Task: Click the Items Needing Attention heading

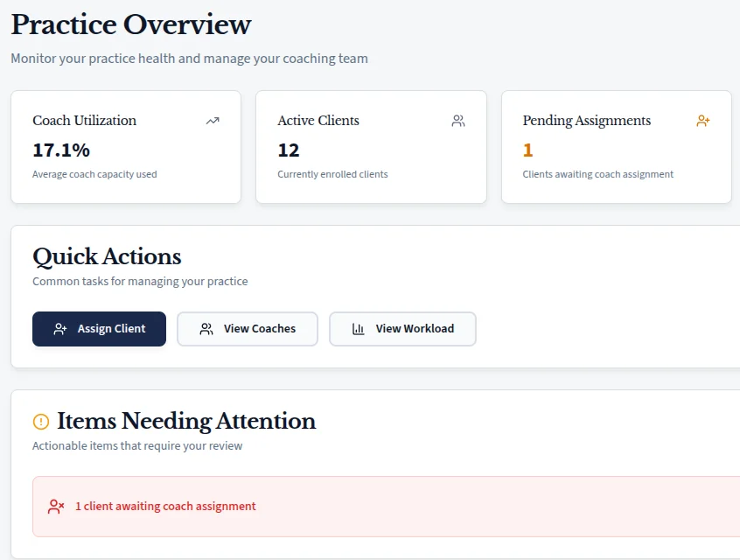Action: pyautogui.click(x=186, y=421)
